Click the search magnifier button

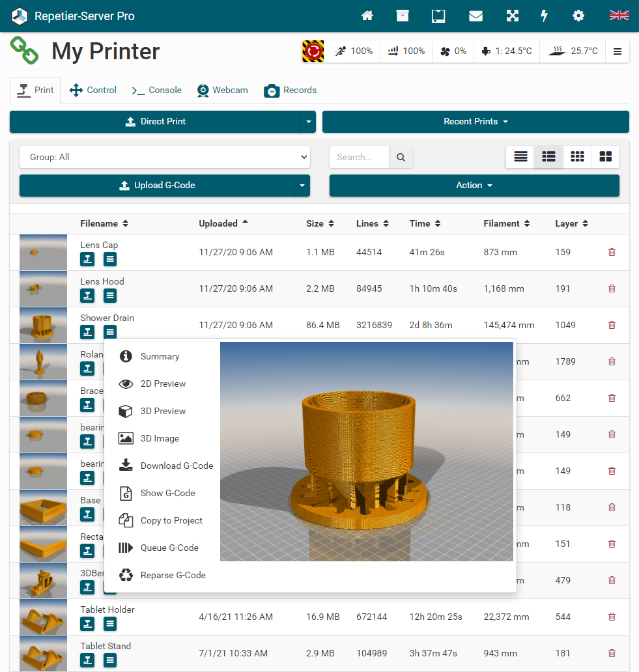(x=401, y=157)
